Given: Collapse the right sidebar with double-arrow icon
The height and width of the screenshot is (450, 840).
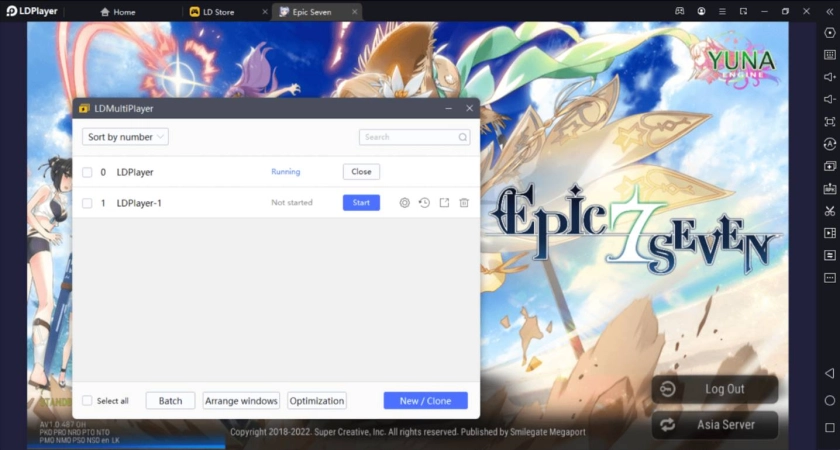Looking at the screenshot, I should tap(829, 11).
